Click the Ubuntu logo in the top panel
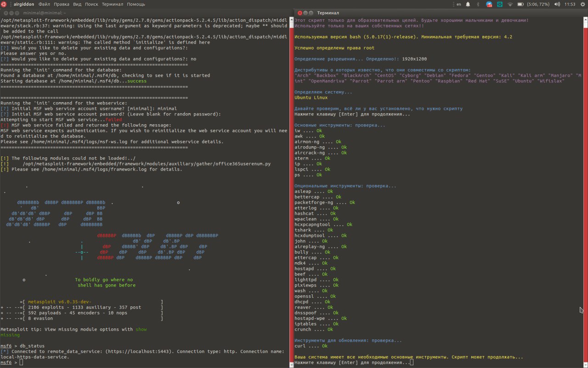Image resolution: width=588 pixels, height=368 pixels. coord(4,4)
